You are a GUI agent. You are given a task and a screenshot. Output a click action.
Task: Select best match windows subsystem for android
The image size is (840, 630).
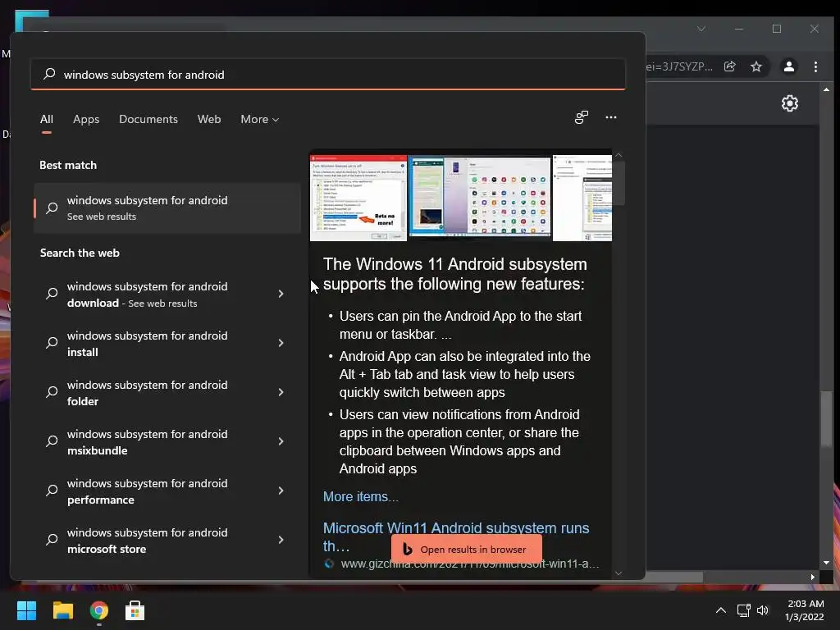tap(167, 208)
